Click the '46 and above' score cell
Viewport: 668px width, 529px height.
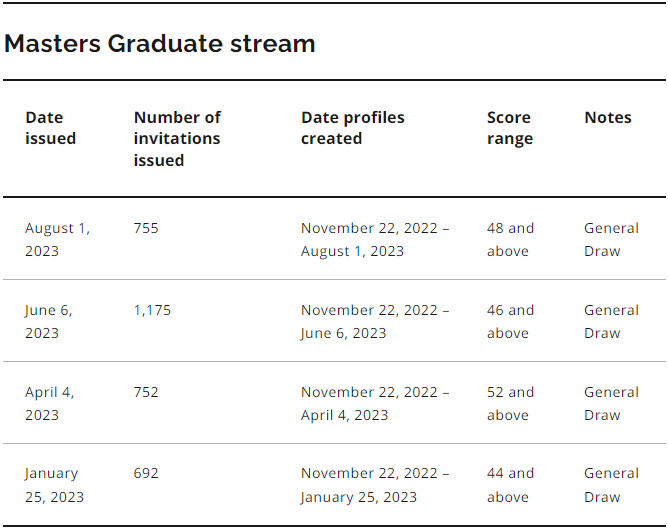point(510,321)
